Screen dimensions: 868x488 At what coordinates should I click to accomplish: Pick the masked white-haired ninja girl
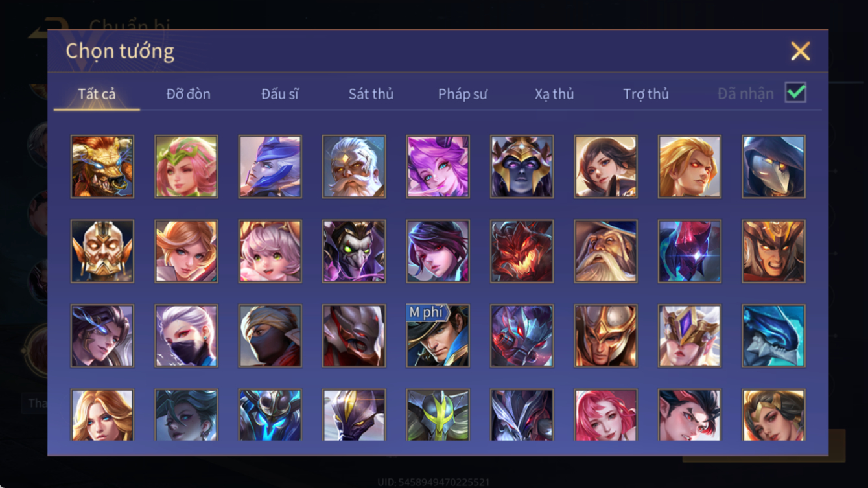click(x=186, y=336)
